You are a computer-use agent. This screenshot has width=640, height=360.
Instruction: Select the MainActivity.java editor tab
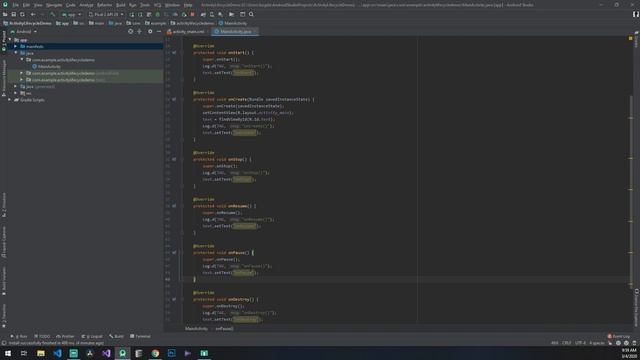tap(235, 31)
